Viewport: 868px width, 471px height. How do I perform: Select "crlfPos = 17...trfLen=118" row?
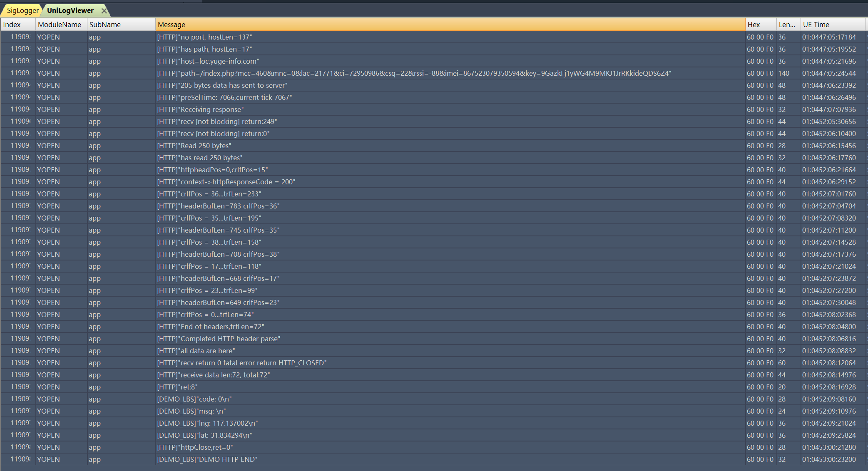433,266
